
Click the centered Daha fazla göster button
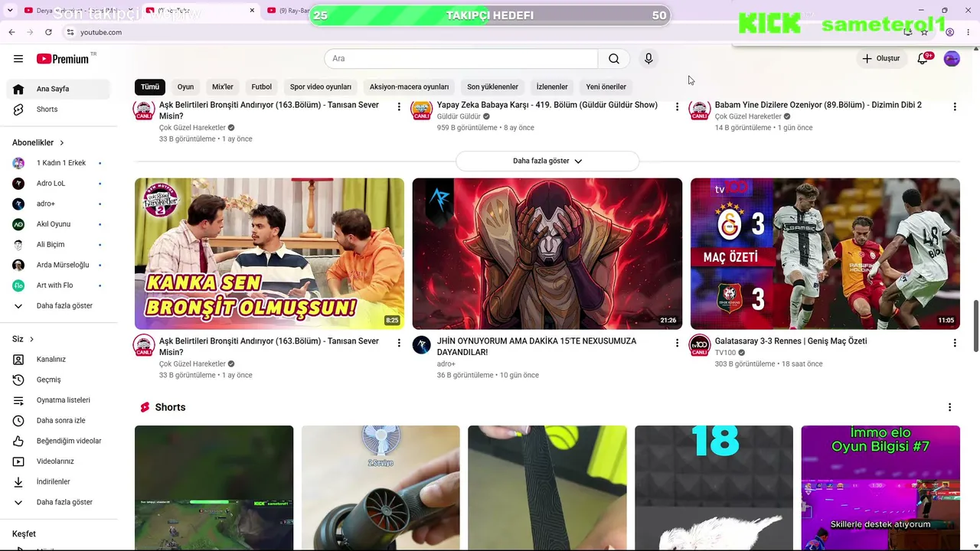tap(547, 161)
